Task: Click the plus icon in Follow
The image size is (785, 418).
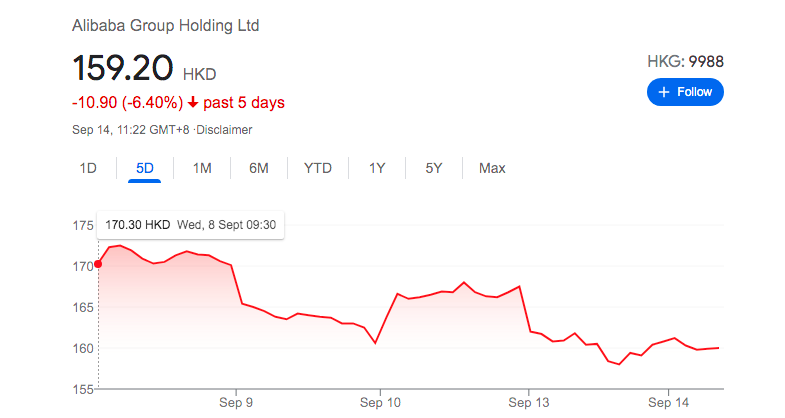Action: (663, 92)
